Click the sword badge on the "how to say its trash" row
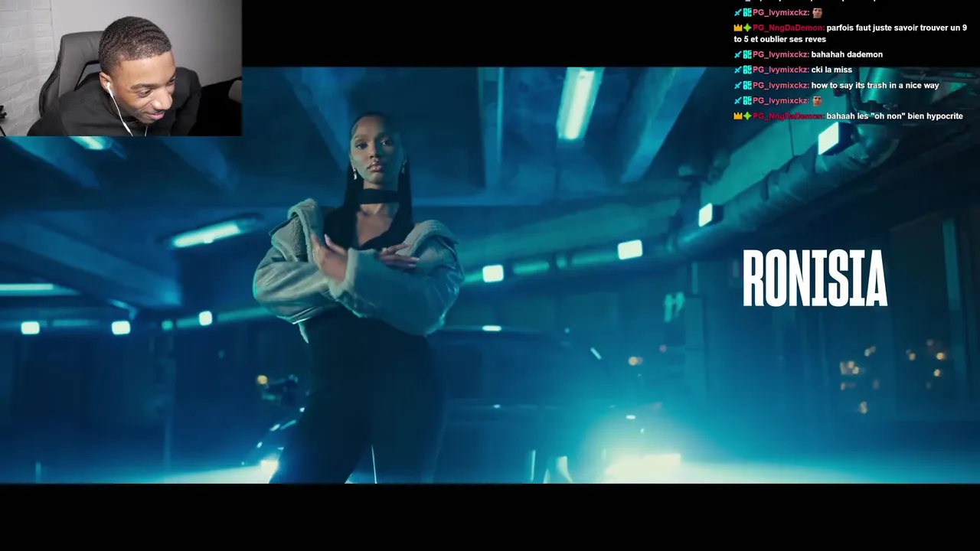 tap(738, 85)
